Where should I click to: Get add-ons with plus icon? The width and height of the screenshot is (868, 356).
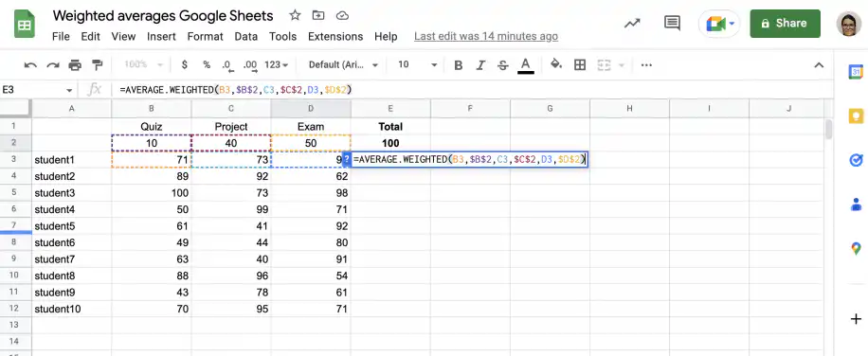click(x=856, y=319)
